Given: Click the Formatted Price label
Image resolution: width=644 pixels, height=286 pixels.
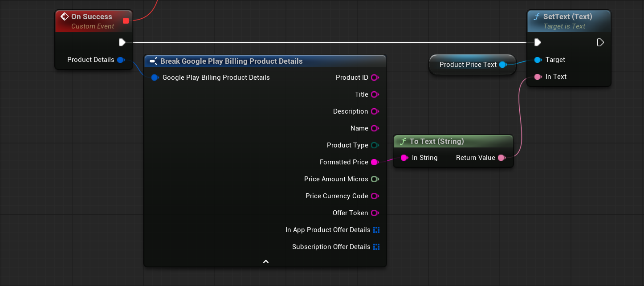Looking at the screenshot, I should [x=344, y=162].
